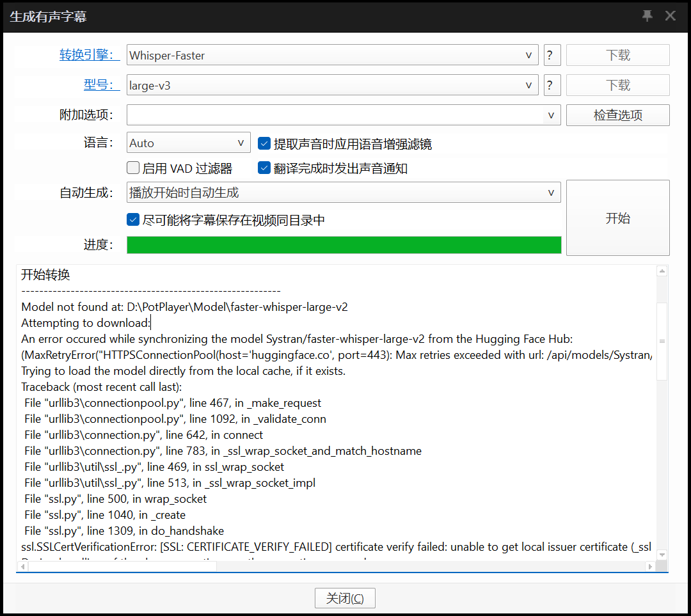Click the 'line 1309, in do_handshake' line
This screenshot has height=616, width=691.
click(124, 530)
